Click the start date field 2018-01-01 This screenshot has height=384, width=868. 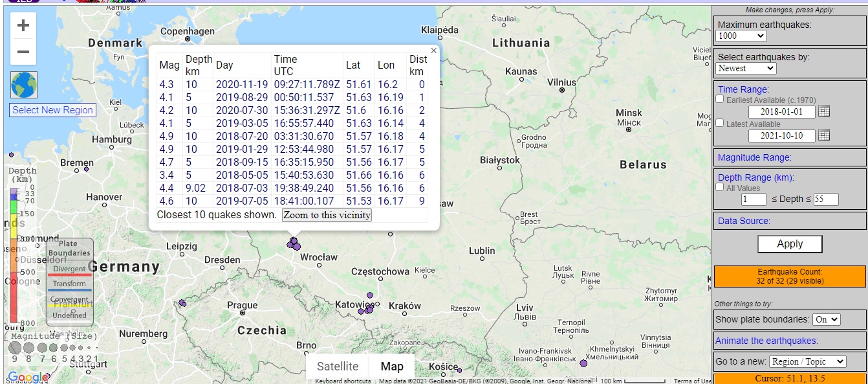pyautogui.click(x=781, y=112)
